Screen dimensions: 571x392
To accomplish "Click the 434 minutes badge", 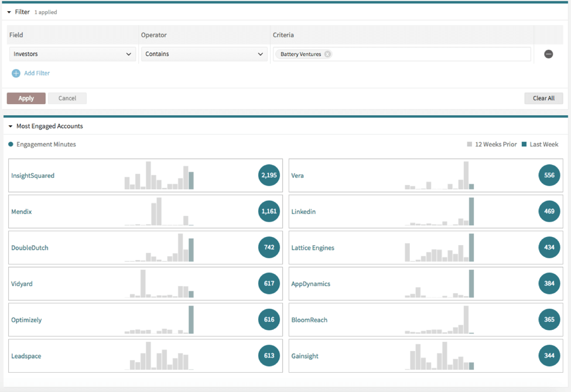I will [x=549, y=247].
